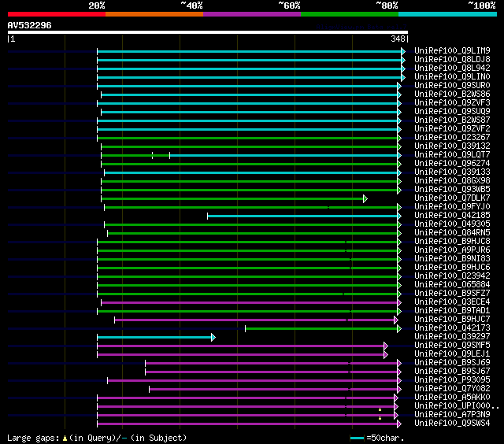Viewport: 504px width, 444px height.
Task: Click the white AV532296 query bar
Action: (208, 32)
